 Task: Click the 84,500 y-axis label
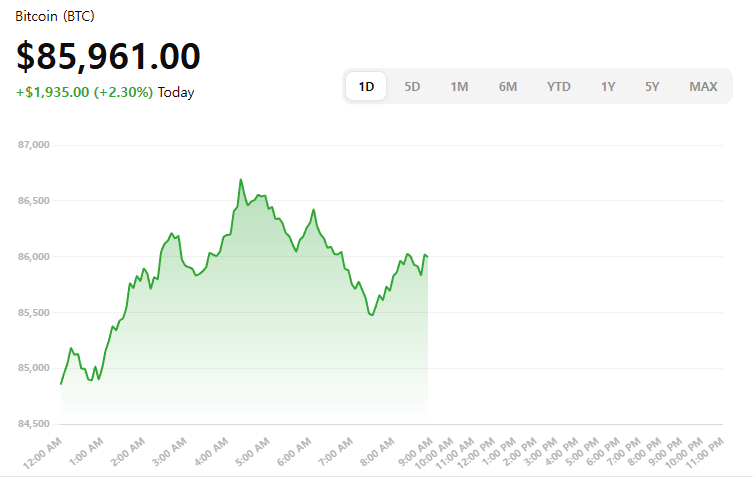click(34, 424)
